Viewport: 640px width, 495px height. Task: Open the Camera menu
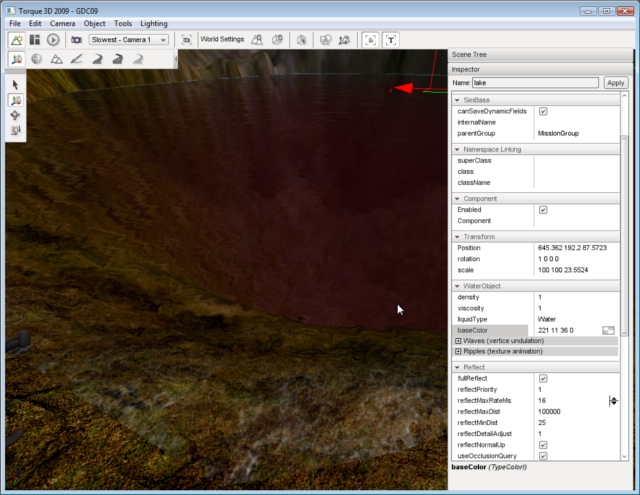click(62, 22)
